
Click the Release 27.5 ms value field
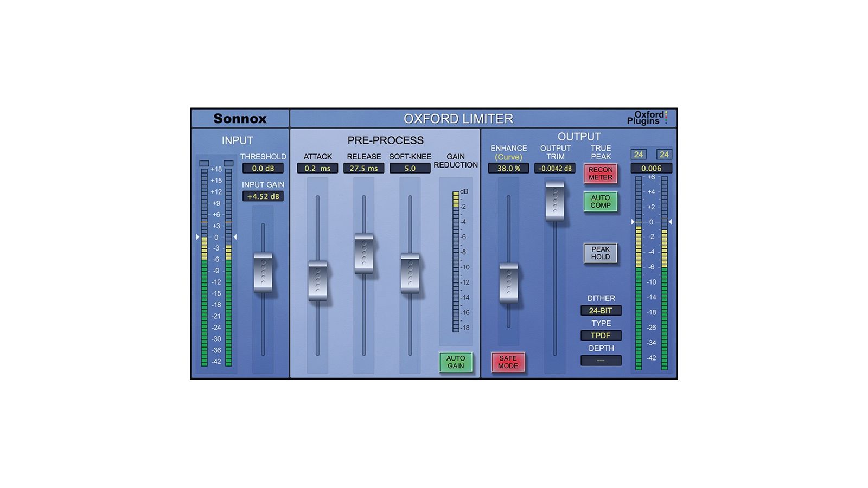point(363,169)
